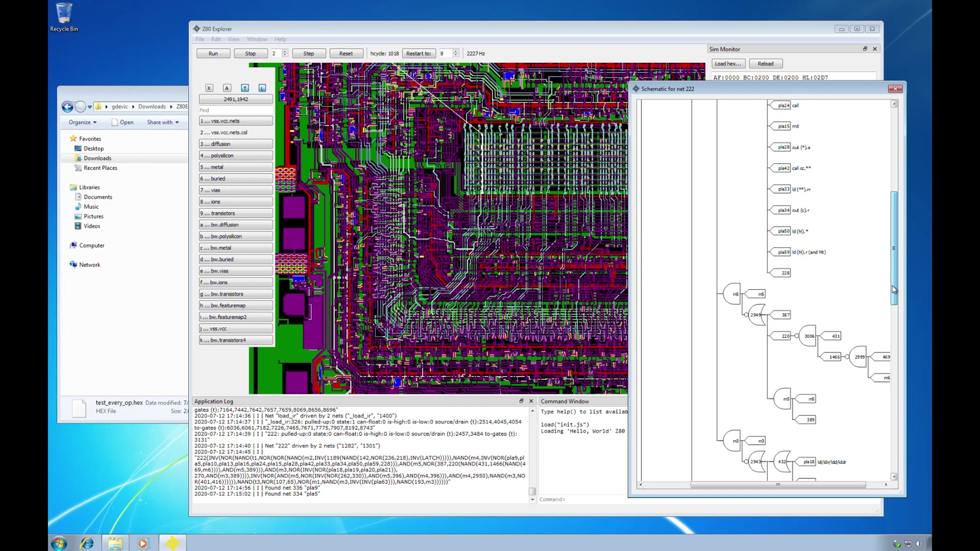This screenshot has height=551, width=980.
Task: Open the Share with dropdown in Explorer
Action: point(163,122)
